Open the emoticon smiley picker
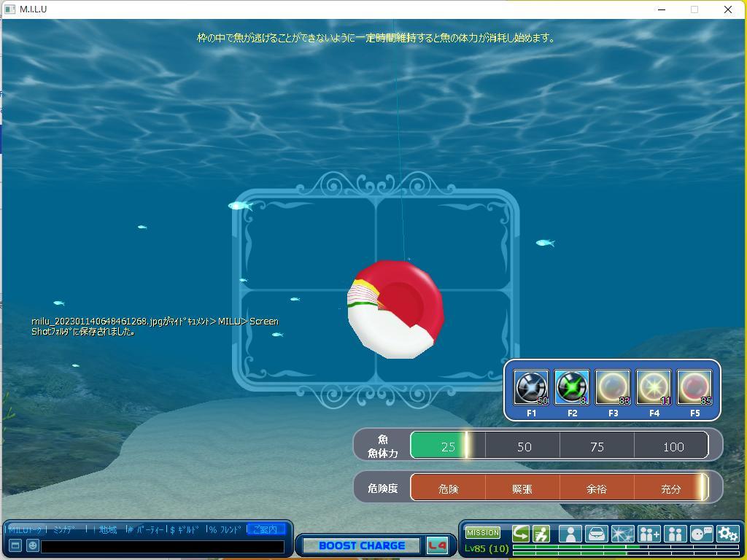 pyautogui.click(x=32, y=545)
